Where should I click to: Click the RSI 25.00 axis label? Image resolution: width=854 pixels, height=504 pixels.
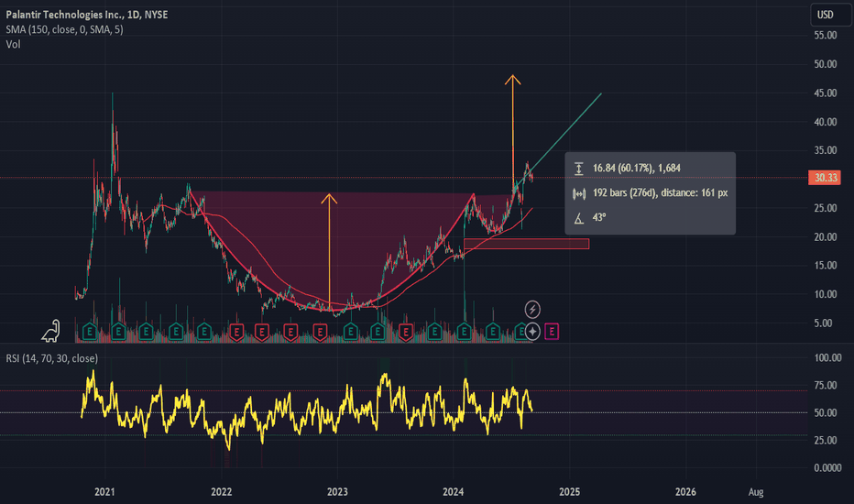[825, 440]
